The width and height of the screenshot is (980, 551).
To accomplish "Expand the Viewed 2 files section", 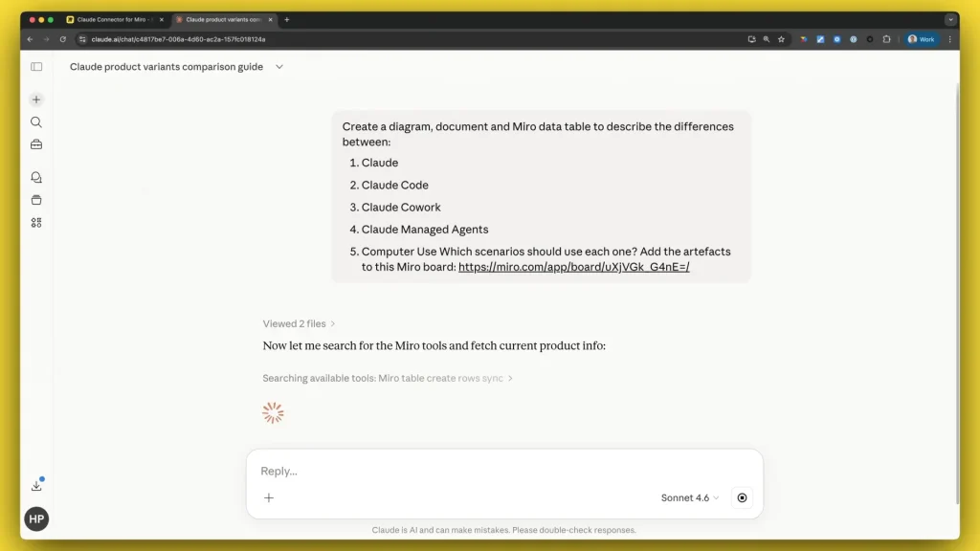I will [x=299, y=323].
